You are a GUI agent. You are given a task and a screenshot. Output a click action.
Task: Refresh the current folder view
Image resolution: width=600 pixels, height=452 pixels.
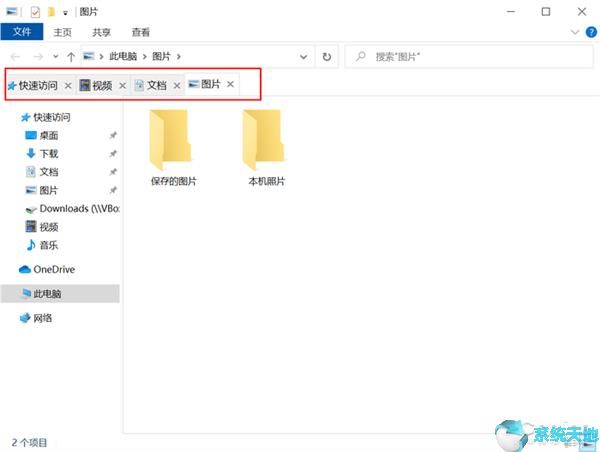click(x=326, y=57)
